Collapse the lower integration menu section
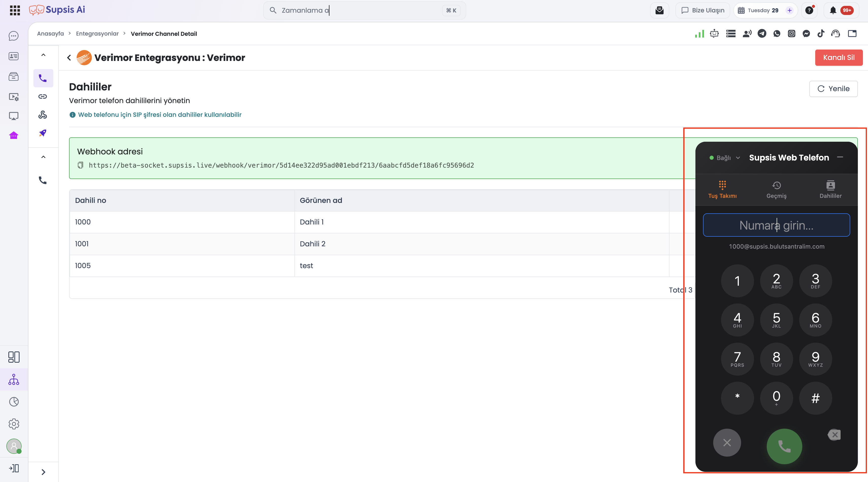868x482 pixels. (x=43, y=157)
